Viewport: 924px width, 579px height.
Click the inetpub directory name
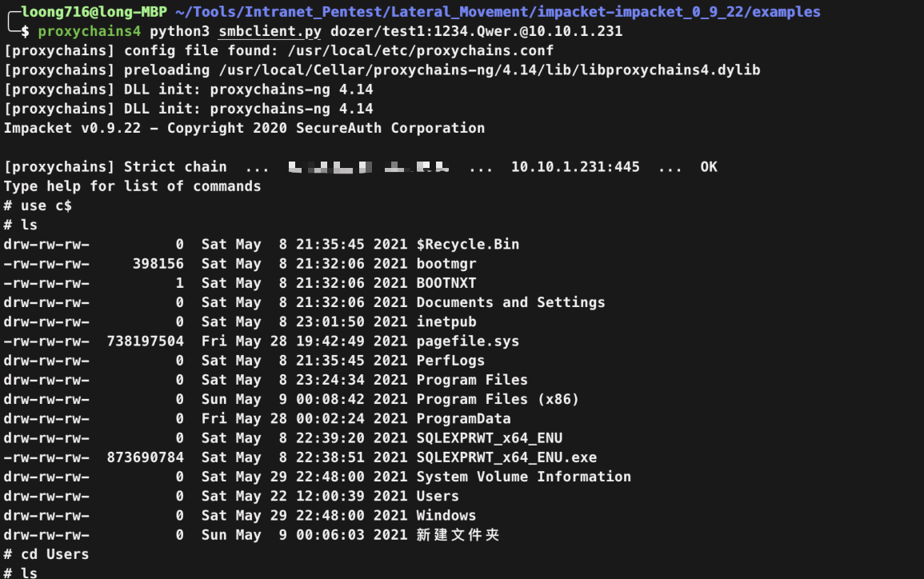pyautogui.click(x=446, y=322)
